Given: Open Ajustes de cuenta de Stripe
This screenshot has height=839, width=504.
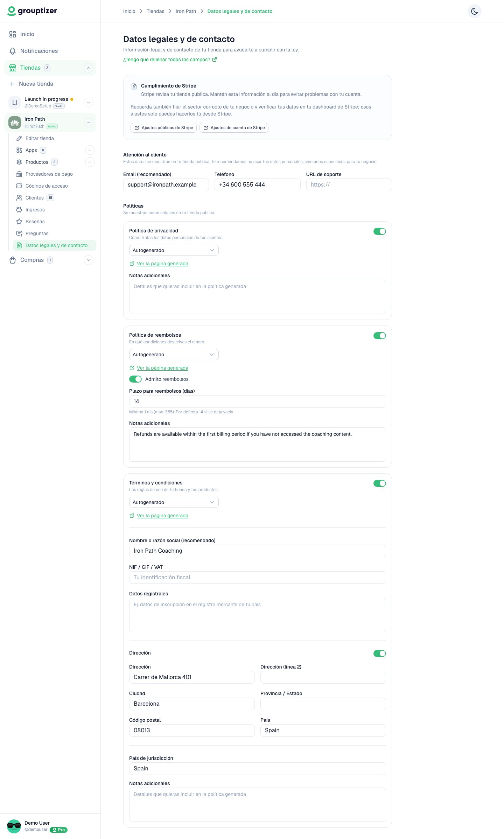Looking at the screenshot, I should pos(234,128).
